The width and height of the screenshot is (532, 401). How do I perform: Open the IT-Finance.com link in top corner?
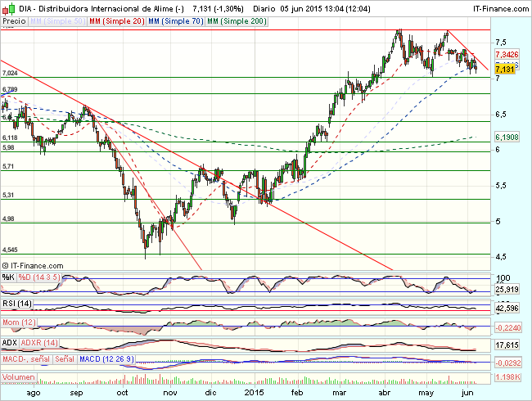pyautogui.click(x=496, y=7)
